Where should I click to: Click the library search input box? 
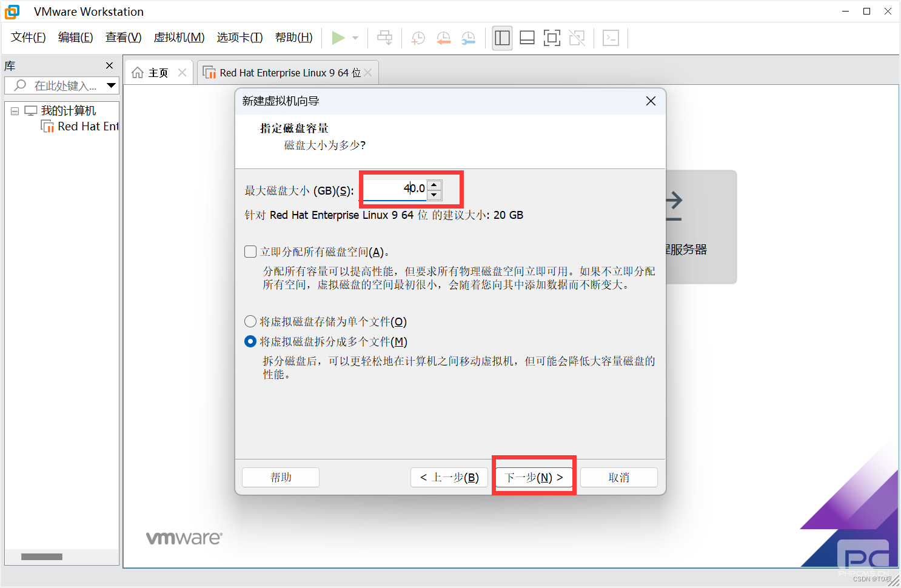pyautogui.click(x=61, y=85)
